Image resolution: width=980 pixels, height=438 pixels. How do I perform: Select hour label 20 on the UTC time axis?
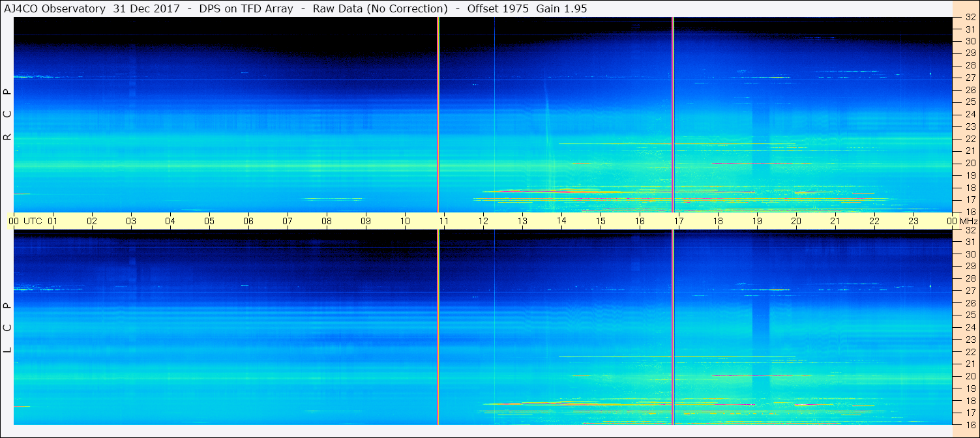click(x=796, y=221)
